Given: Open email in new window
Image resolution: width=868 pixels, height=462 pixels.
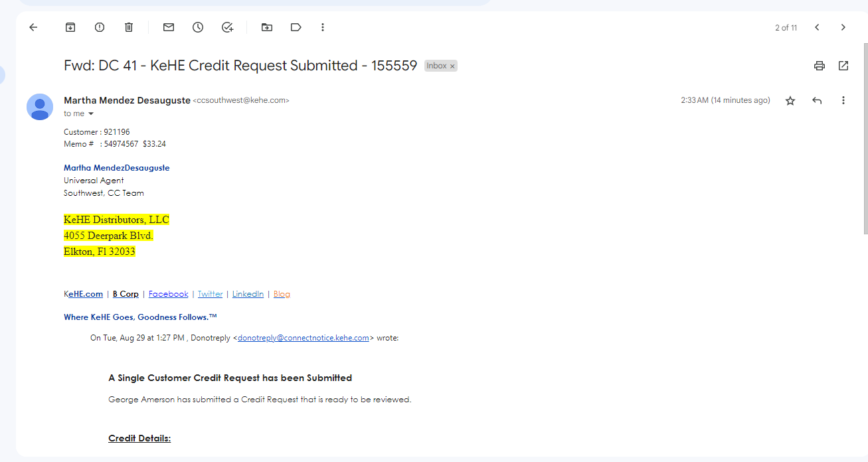Looking at the screenshot, I should [x=843, y=66].
